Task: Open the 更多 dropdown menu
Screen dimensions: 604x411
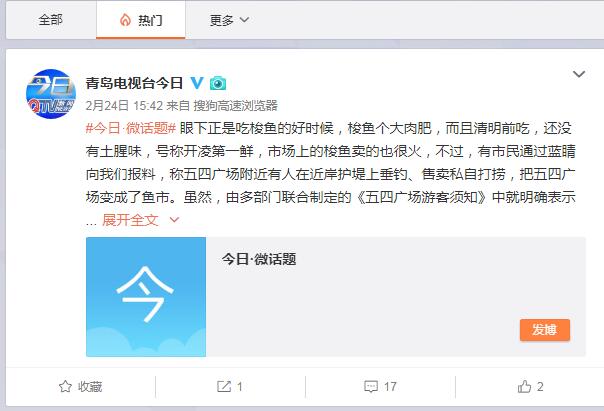Action: click(229, 20)
